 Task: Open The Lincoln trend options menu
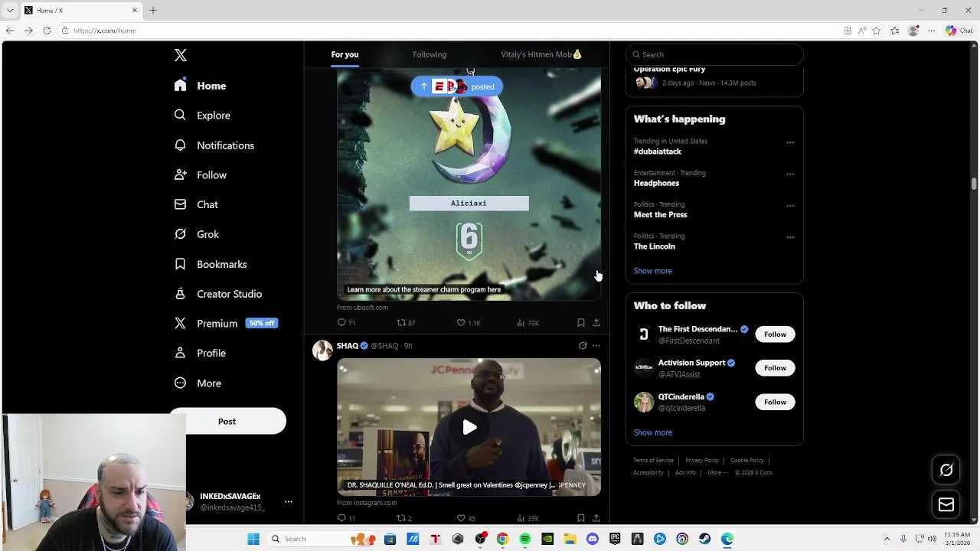tap(790, 237)
